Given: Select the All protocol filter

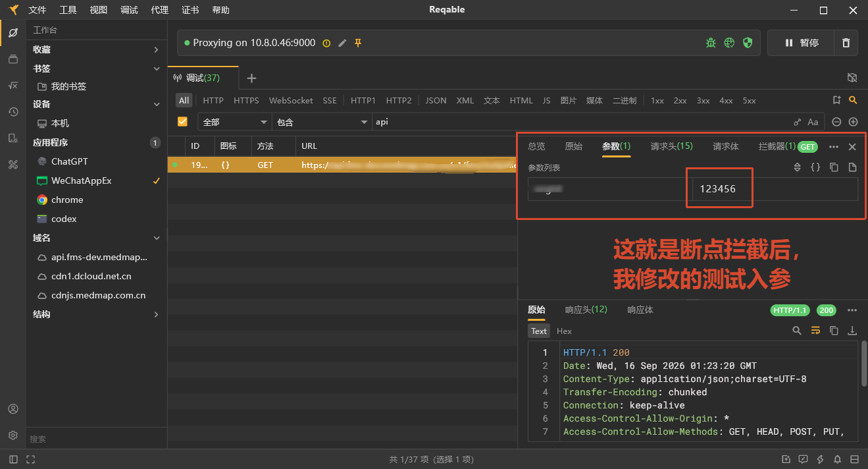Looking at the screenshot, I should [184, 100].
